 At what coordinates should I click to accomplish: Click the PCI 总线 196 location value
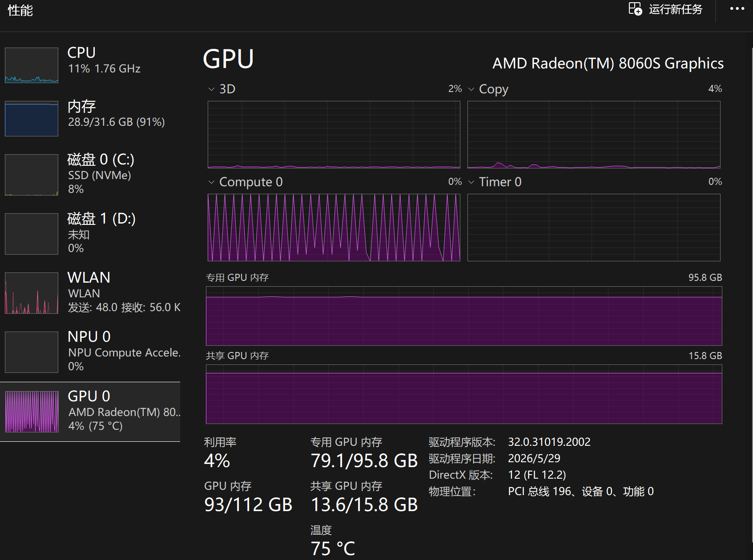581,491
